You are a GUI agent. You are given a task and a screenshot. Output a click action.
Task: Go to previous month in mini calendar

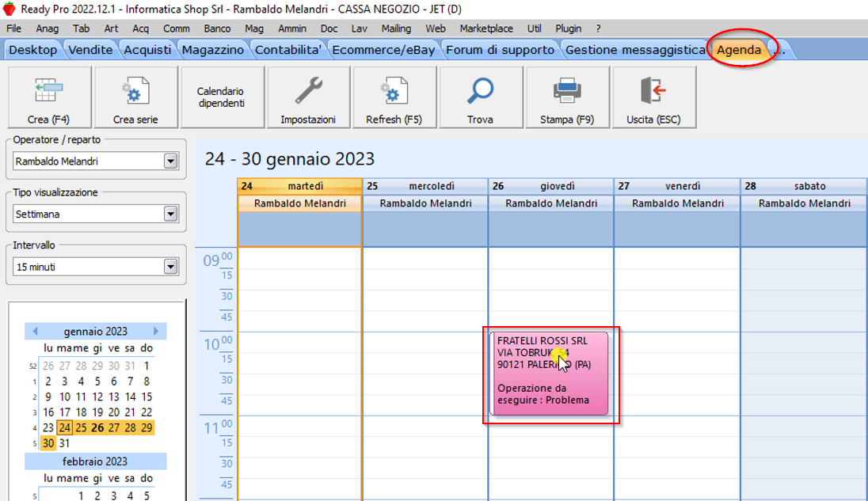pos(34,332)
